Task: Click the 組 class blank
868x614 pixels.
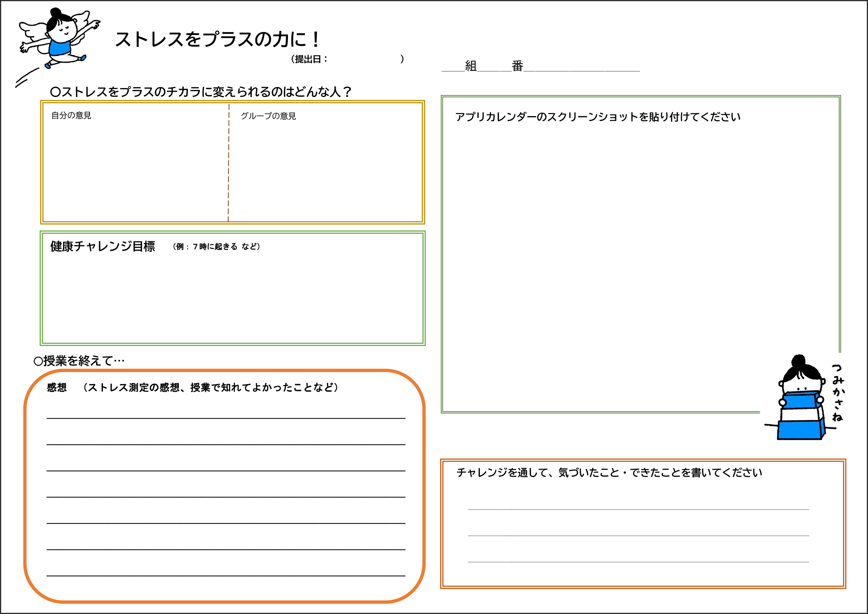Action: coord(453,67)
